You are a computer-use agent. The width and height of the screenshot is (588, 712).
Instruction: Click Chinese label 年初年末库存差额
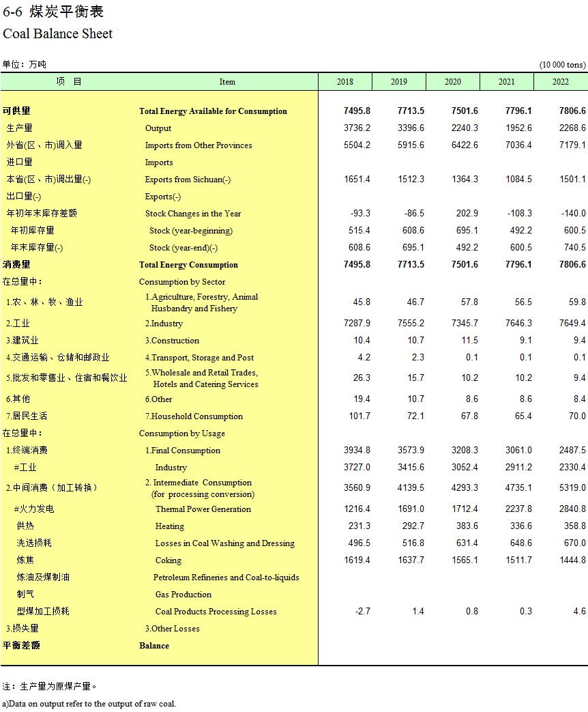[x=42, y=214]
